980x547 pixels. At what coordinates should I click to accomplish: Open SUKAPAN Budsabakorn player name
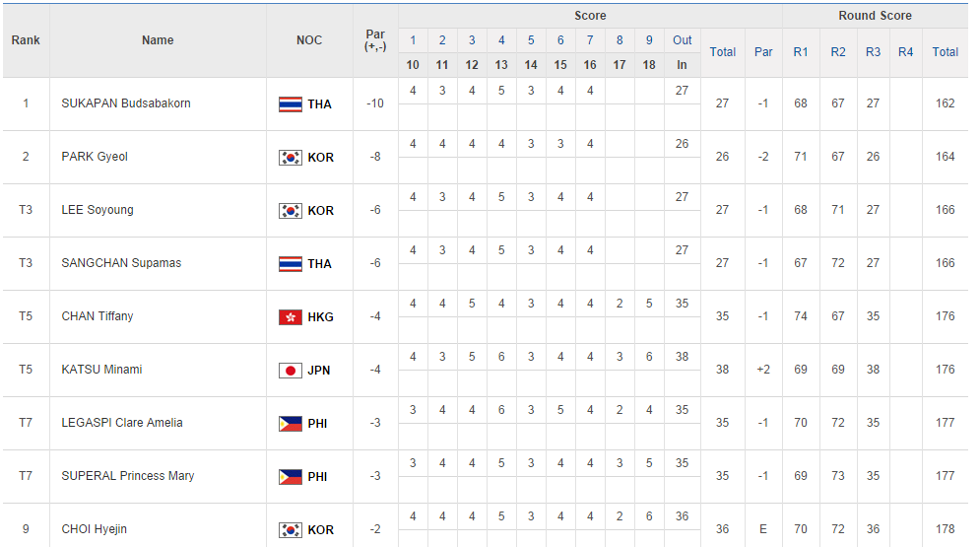(126, 103)
